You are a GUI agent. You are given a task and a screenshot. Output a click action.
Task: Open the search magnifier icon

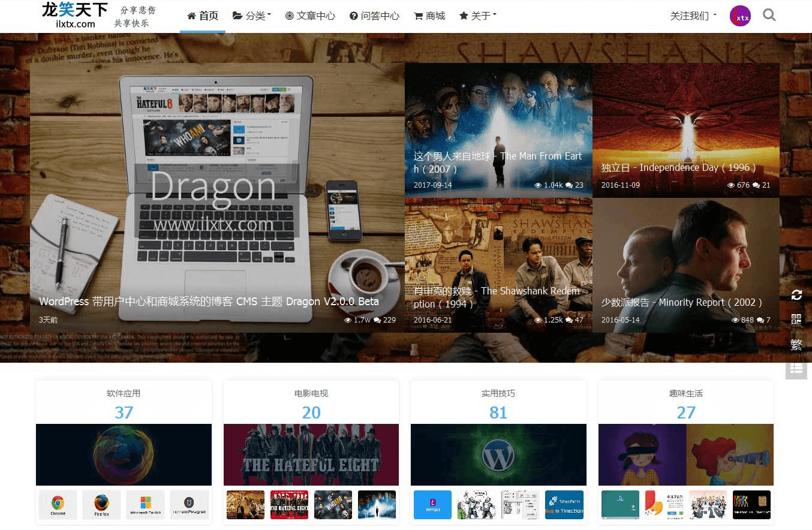coord(769,15)
